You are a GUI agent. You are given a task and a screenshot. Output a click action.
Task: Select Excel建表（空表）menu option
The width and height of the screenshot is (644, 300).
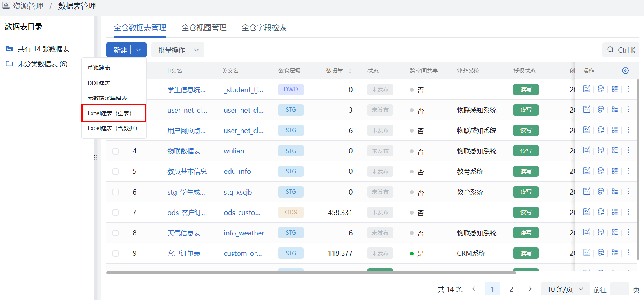point(114,113)
